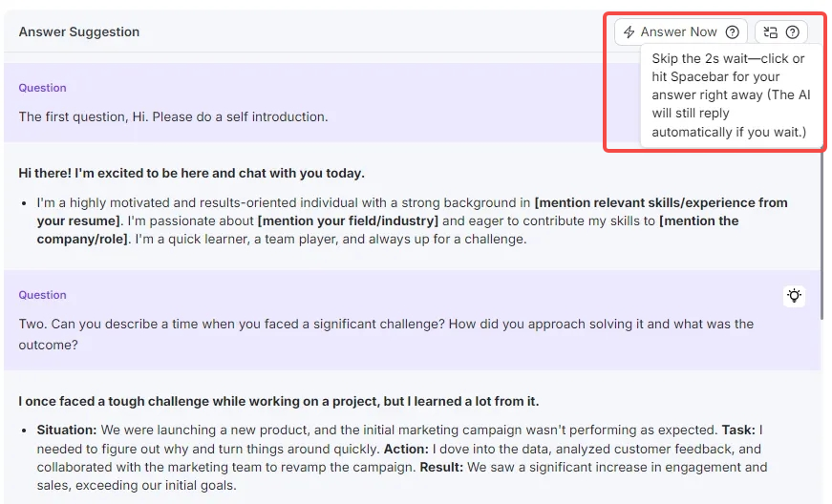The width and height of the screenshot is (832, 504).
Task: Click the layout switch icon in header
Action: tap(771, 32)
